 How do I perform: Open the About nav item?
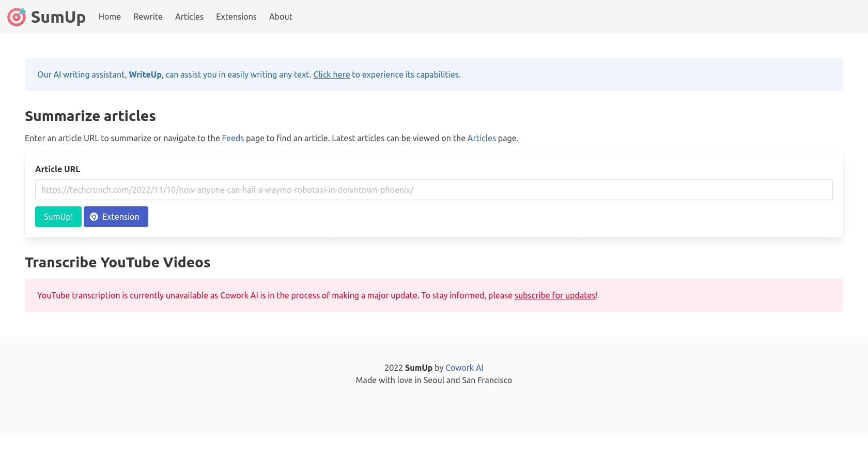[x=281, y=17]
